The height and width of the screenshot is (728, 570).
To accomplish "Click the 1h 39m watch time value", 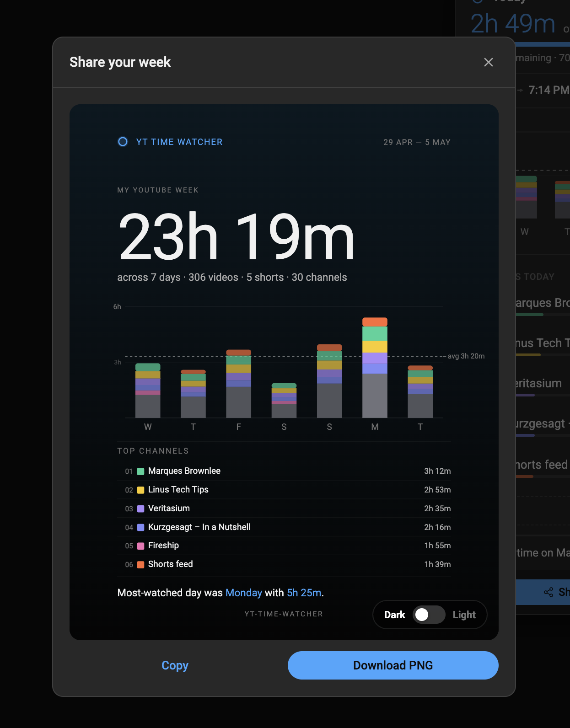I will pos(437,564).
